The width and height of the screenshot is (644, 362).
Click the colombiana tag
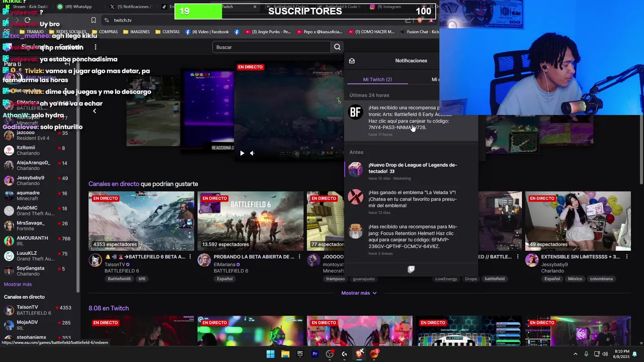tap(601, 279)
